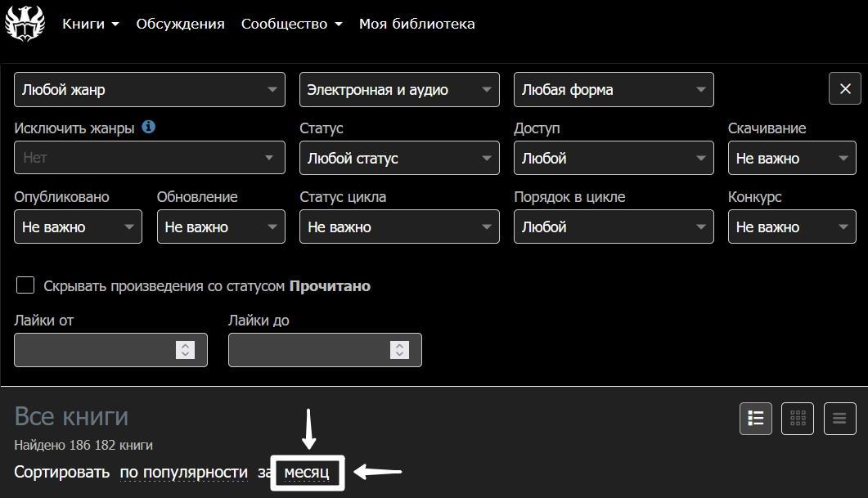This screenshot has width=868, height=498.
Task: Open the Любой жанр dropdown
Action: point(150,90)
